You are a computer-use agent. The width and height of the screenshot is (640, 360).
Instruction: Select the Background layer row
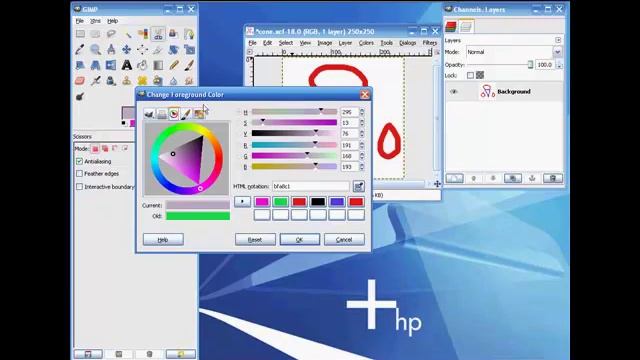pos(504,92)
